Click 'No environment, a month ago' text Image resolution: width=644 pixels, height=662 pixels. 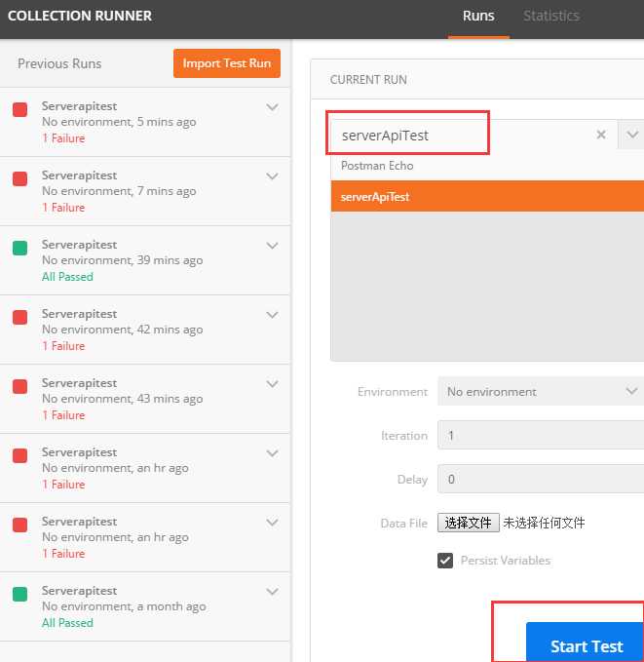click(x=124, y=606)
